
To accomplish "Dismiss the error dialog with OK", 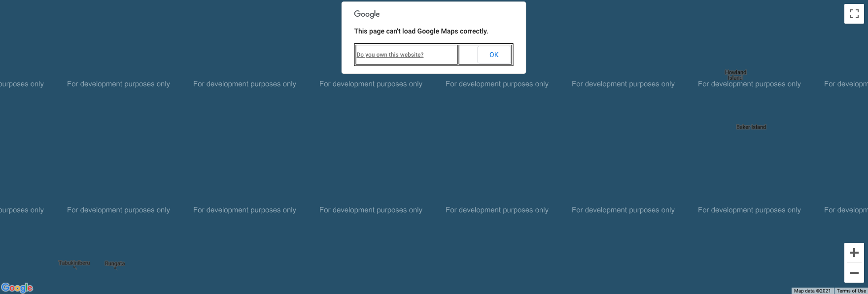I will [x=494, y=55].
